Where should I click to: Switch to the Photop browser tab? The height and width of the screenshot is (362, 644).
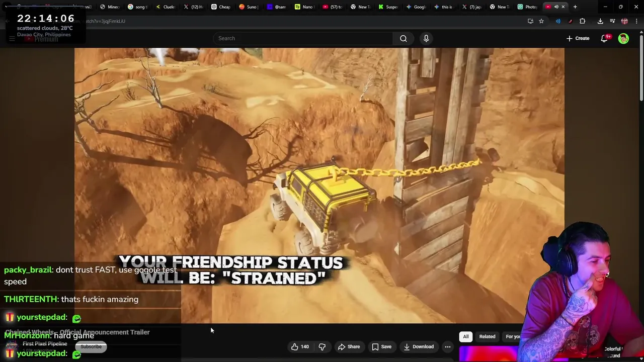pyautogui.click(x=528, y=7)
